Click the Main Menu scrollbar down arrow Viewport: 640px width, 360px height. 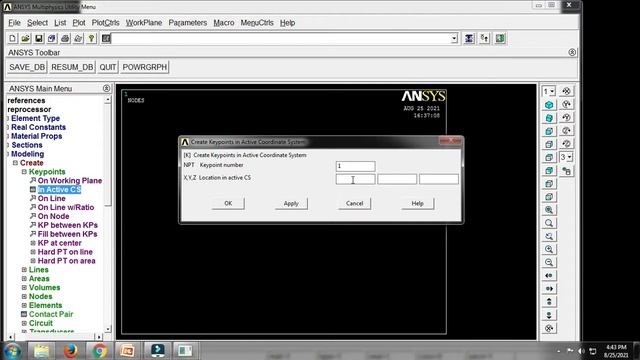(108, 329)
